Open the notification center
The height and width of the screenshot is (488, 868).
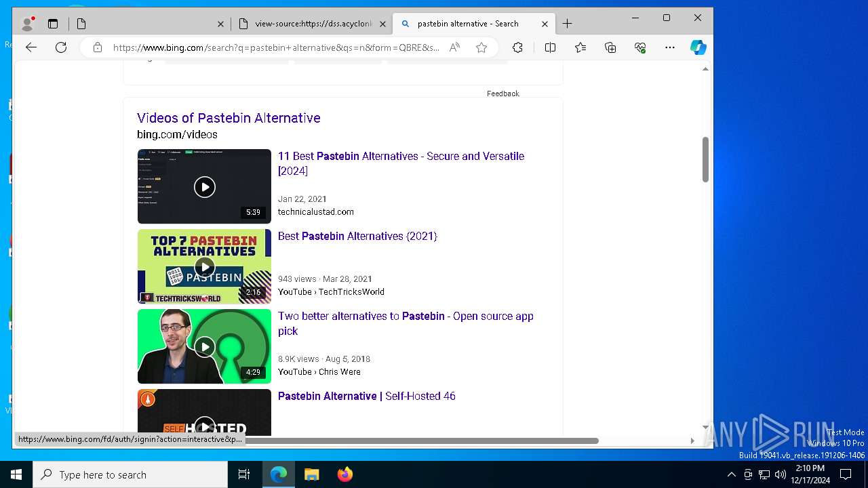(846, 474)
